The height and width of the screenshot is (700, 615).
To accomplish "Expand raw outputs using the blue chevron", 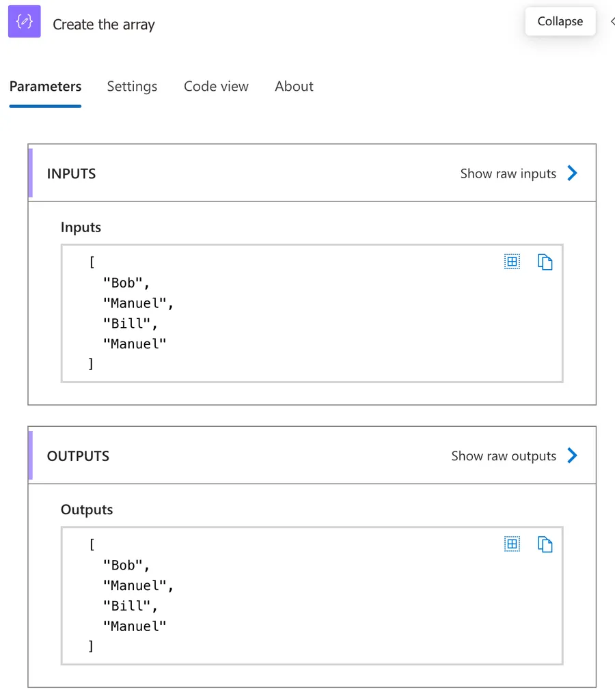I will pyautogui.click(x=573, y=456).
